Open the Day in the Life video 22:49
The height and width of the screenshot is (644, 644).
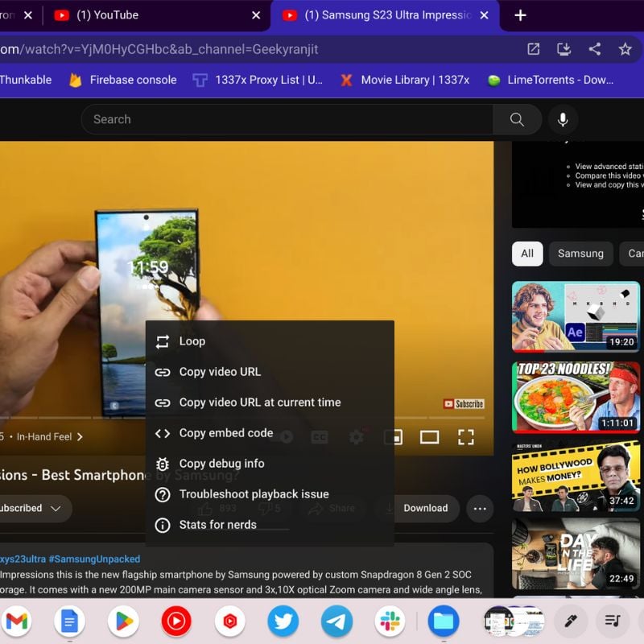[x=576, y=554]
